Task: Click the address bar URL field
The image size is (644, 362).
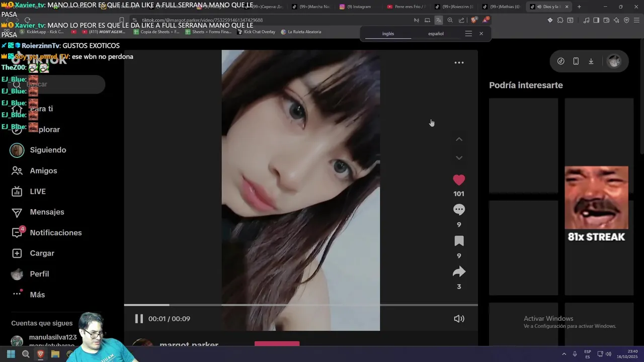Action: pos(272,20)
